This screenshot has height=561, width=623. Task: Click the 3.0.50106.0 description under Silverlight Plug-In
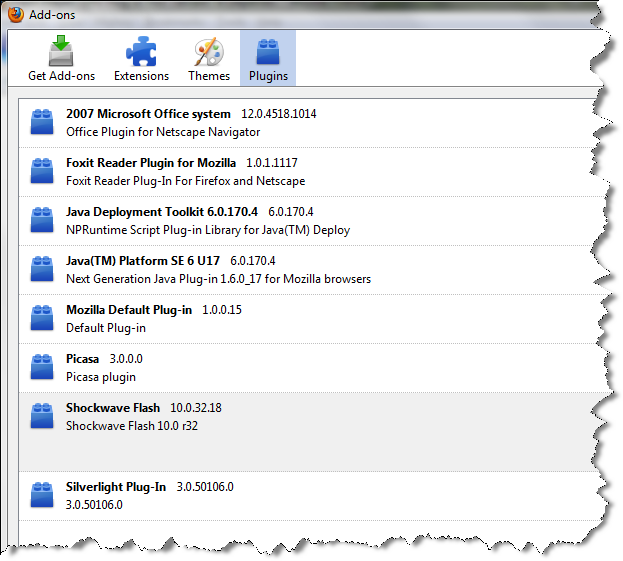click(94, 505)
